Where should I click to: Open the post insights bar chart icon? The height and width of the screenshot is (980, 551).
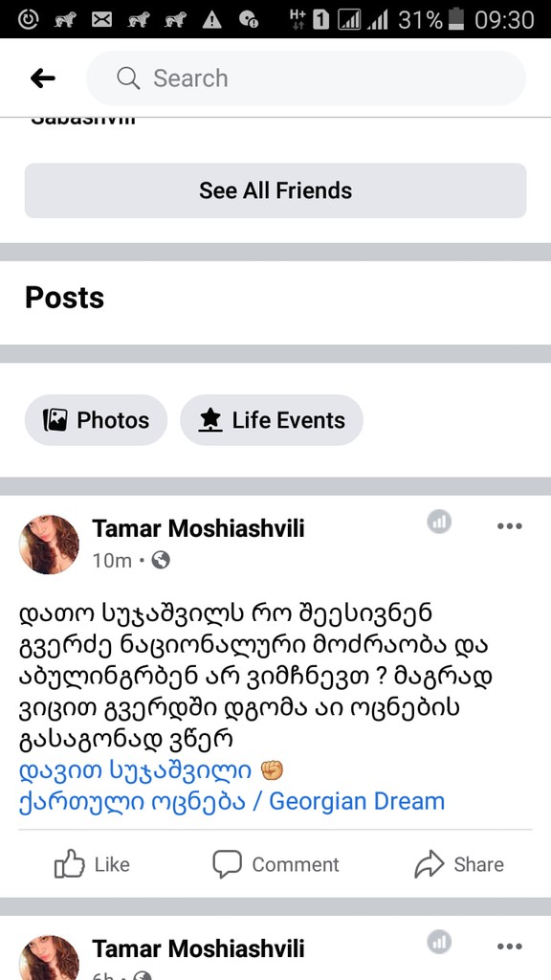[439, 523]
